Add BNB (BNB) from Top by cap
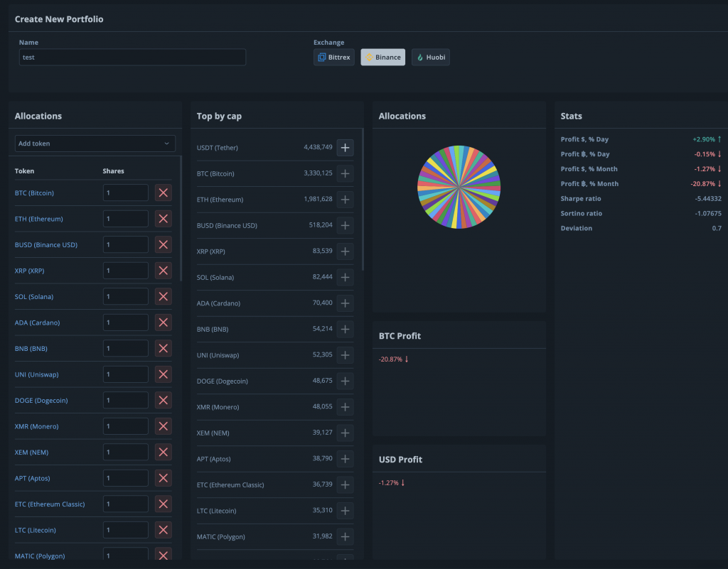The width and height of the screenshot is (728, 569). point(345,329)
